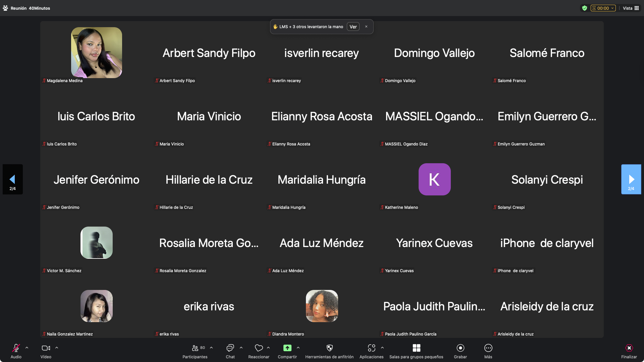Open the meeting timer 00:00 dropdown
Viewport: 644px width, 362px height.
click(603, 8)
